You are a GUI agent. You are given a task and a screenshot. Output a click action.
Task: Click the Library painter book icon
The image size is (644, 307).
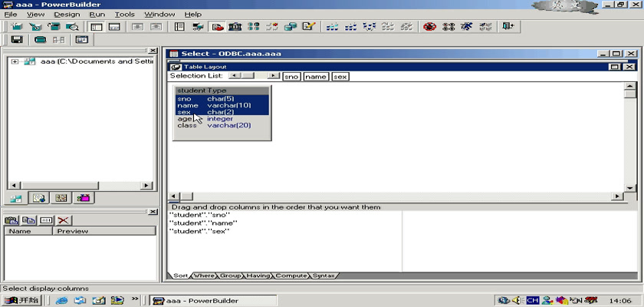[x=179, y=27]
